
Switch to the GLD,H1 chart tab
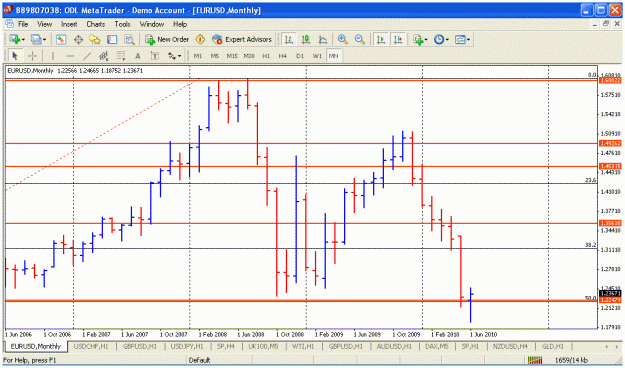point(552,346)
